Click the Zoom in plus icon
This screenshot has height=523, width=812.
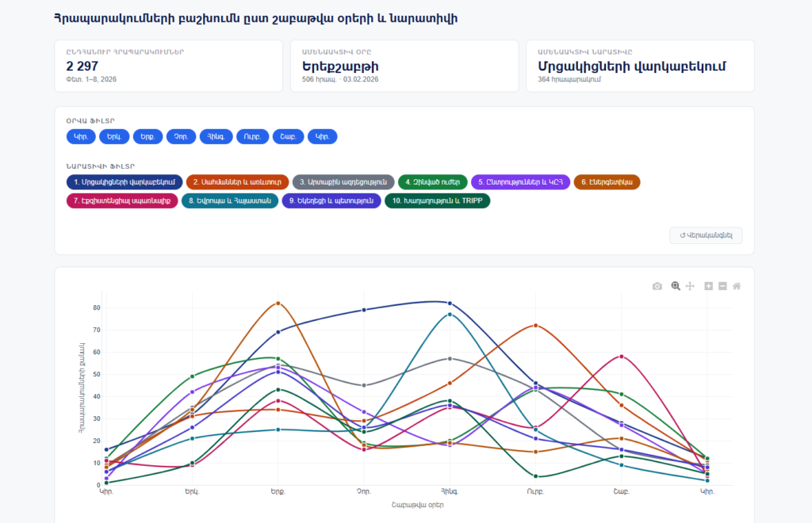pyautogui.click(x=709, y=286)
